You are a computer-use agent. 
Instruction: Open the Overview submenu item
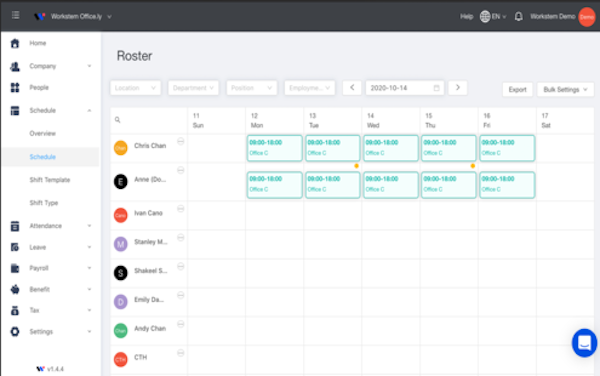[x=42, y=133]
